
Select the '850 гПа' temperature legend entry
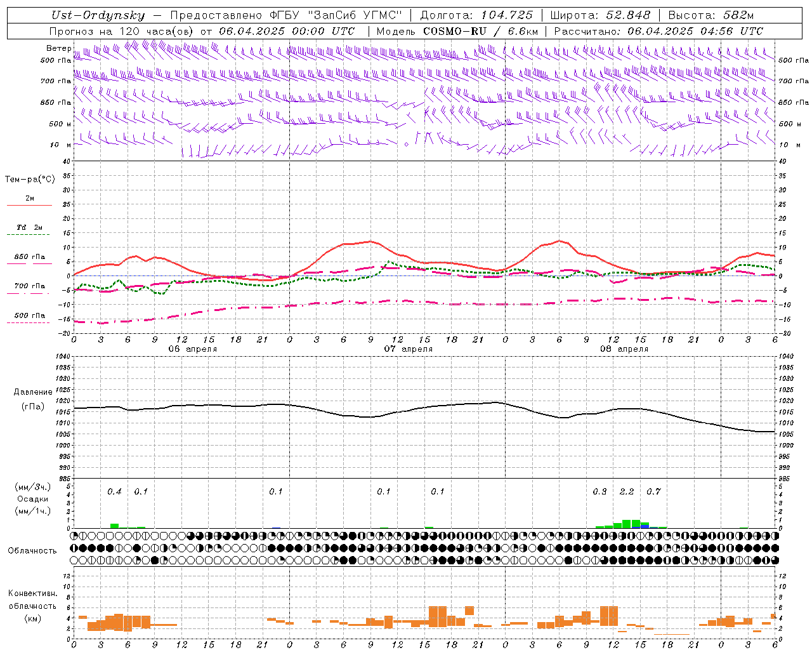pos(29,257)
